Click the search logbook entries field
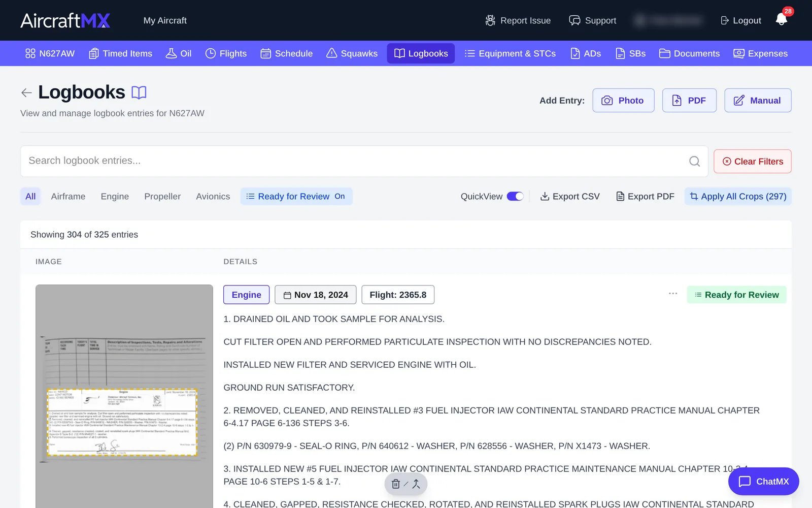Viewport: 812px width, 508px height. (x=364, y=161)
